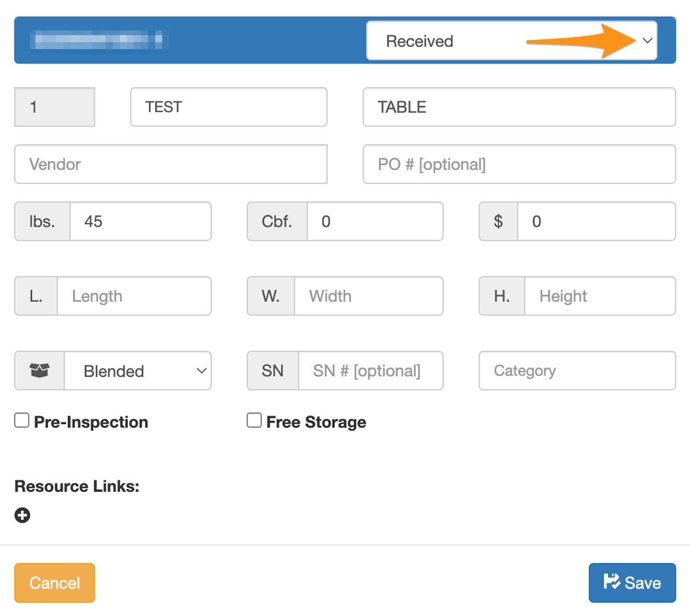Click the Cbf. value field
The height and width of the screenshot is (616, 690).
pyautogui.click(x=375, y=221)
